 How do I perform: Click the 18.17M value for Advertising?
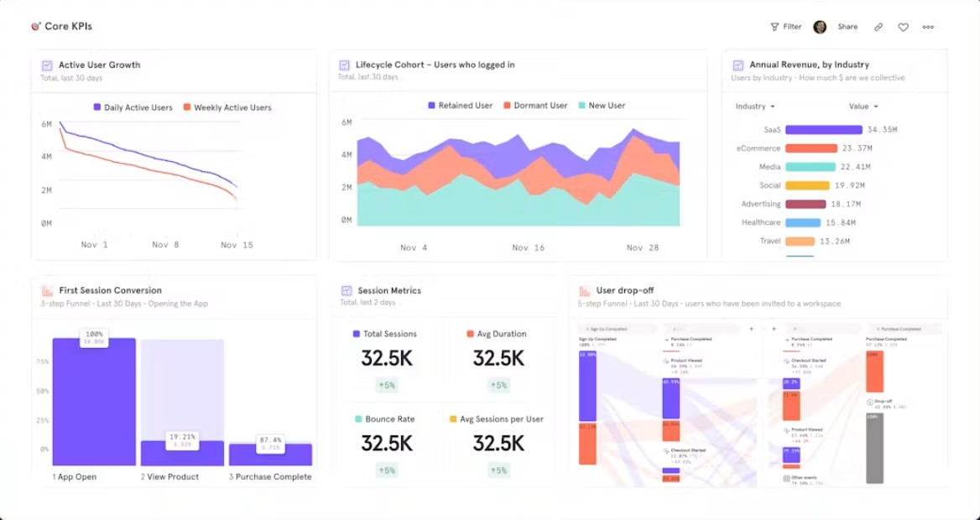pos(846,205)
